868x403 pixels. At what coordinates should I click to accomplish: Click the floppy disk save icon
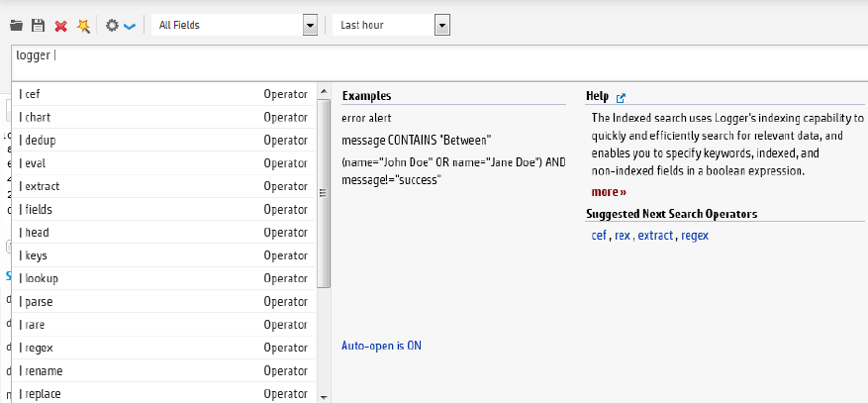point(39,25)
